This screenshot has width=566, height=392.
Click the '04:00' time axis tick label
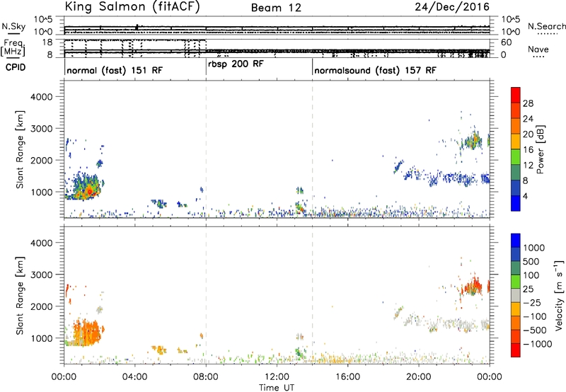coord(135,377)
